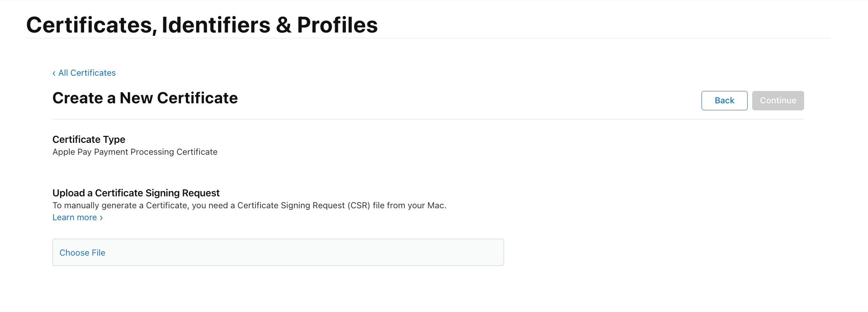This screenshot has width=868, height=312.
Task: Click the ampersand in the page title
Action: click(284, 25)
